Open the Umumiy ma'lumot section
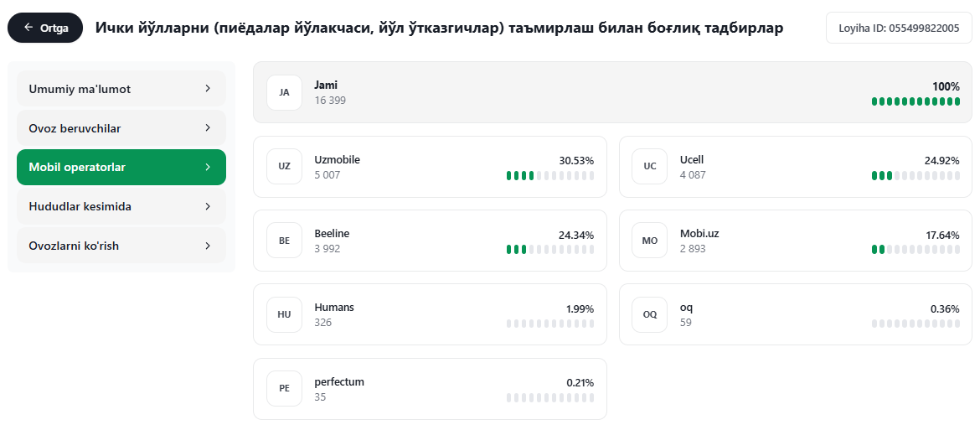The width and height of the screenshot is (980, 430). 121,89
